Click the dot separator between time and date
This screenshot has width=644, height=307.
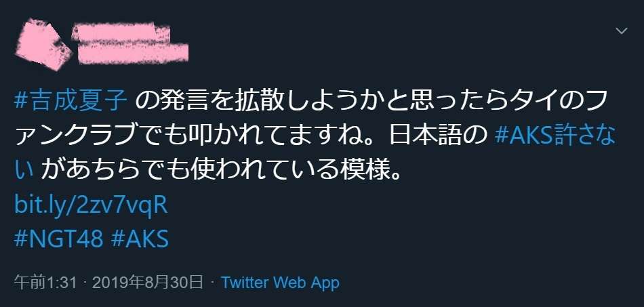(x=85, y=283)
